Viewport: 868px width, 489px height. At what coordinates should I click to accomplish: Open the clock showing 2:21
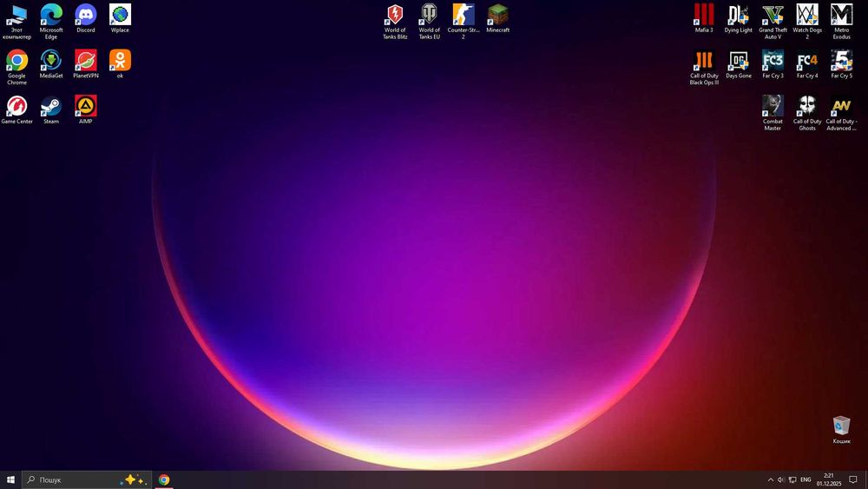(829, 479)
